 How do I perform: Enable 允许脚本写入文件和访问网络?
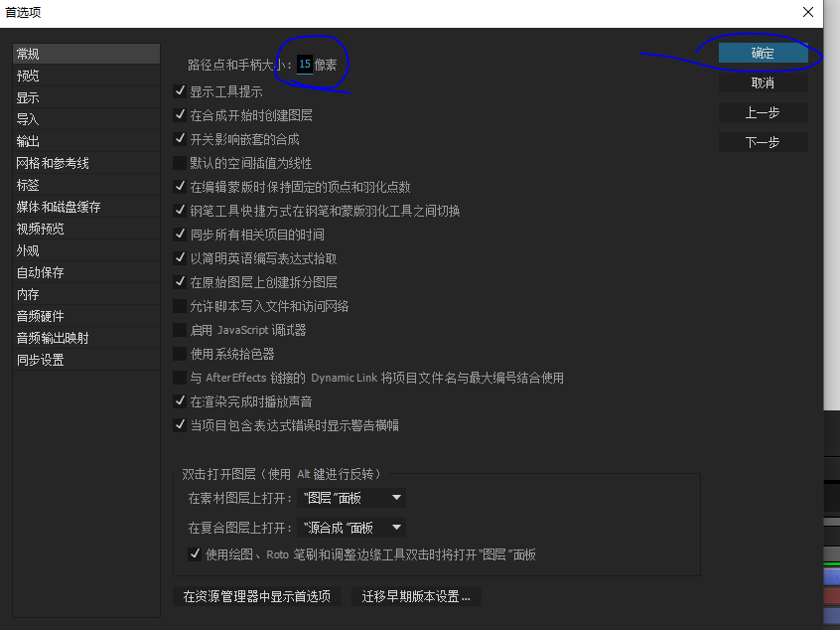click(x=180, y=305)
